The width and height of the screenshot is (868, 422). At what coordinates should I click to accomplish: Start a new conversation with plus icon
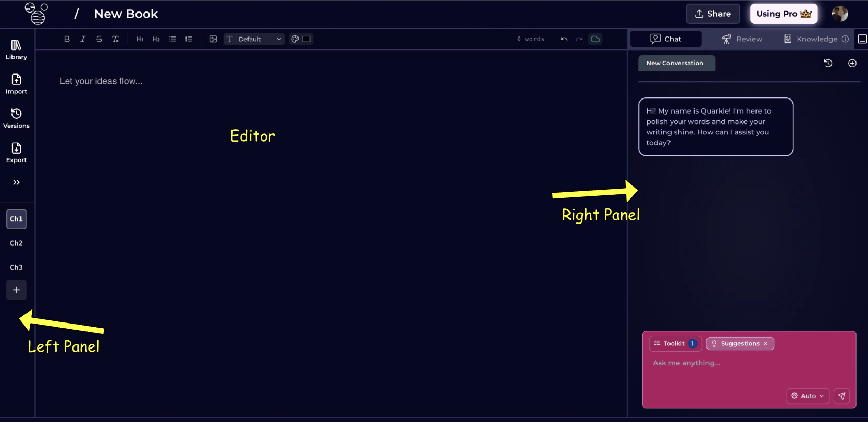click(x=852, y=63)
